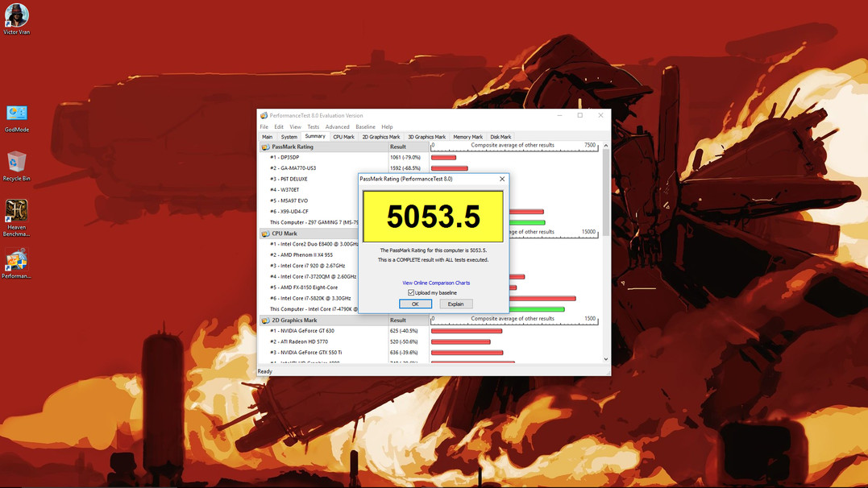
Task: Minimize the PerformanceTest window
Action: (x=559, y=116)
